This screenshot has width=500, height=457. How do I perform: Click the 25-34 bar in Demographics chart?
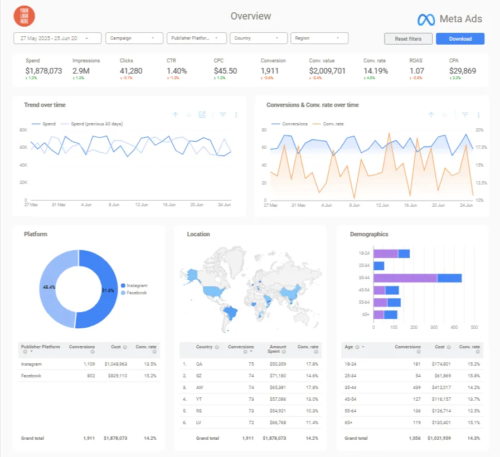point(379,266)
